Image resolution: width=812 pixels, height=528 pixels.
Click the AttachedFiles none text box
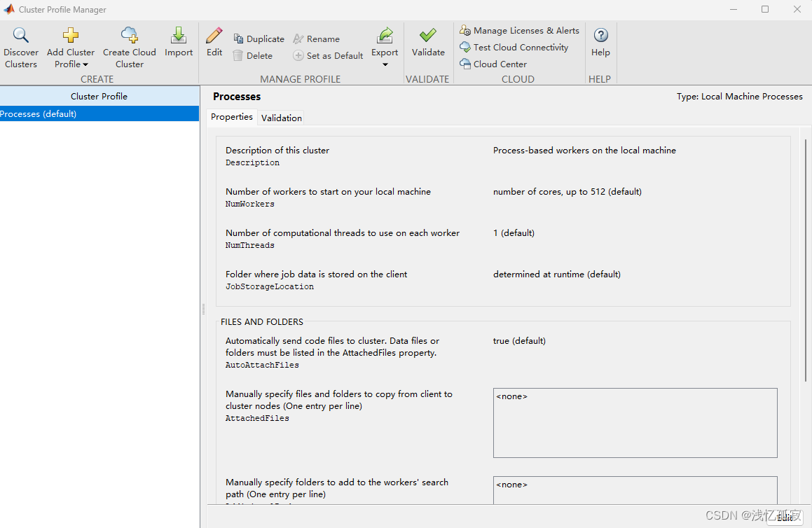(635, 423)
